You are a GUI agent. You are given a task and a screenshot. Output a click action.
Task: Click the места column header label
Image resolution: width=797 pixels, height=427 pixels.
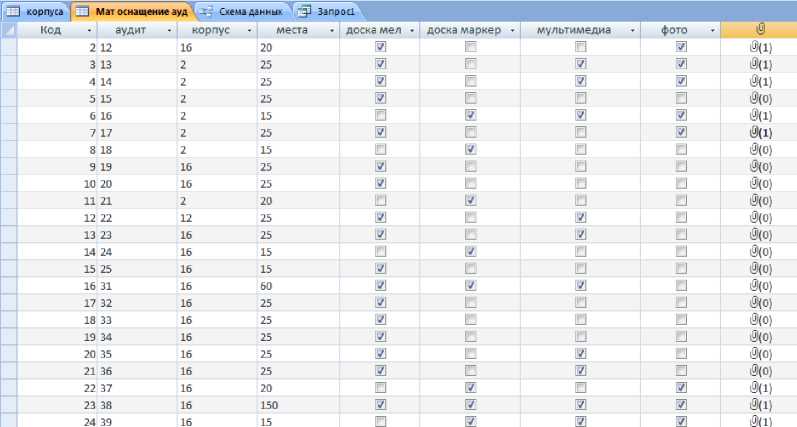pyautogui.click(x=292, y=30)
